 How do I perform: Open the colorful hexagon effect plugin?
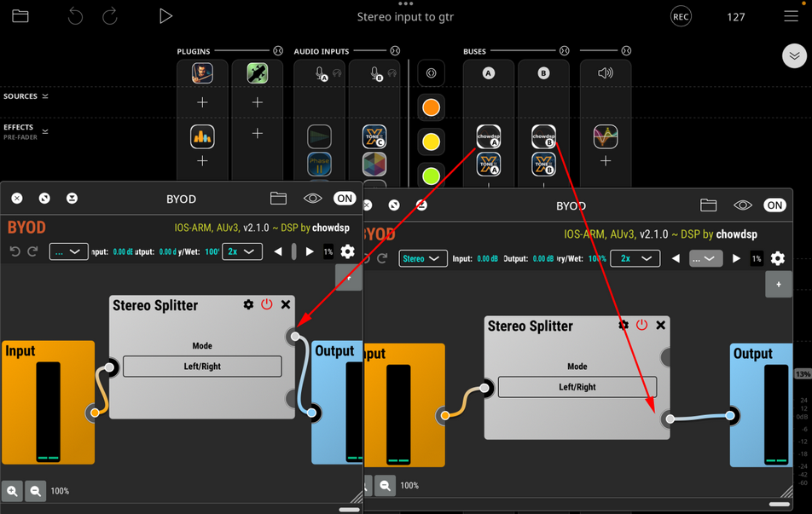(374, 164)
